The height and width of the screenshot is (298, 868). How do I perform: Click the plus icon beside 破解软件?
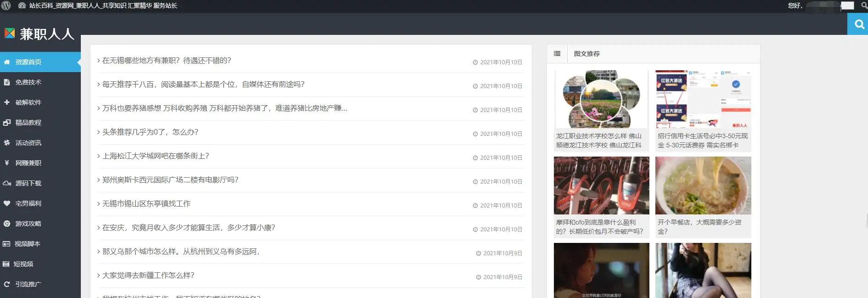[x=7, y=102]
